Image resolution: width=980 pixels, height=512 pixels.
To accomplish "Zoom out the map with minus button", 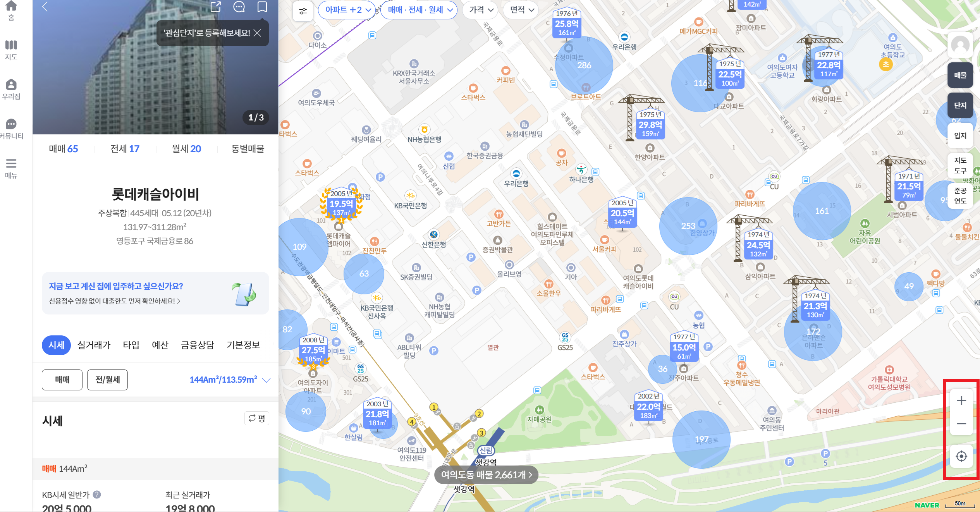I will [x=961, y=423].
